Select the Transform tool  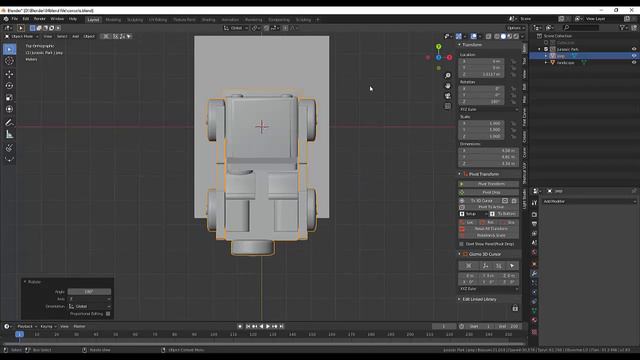9,109
